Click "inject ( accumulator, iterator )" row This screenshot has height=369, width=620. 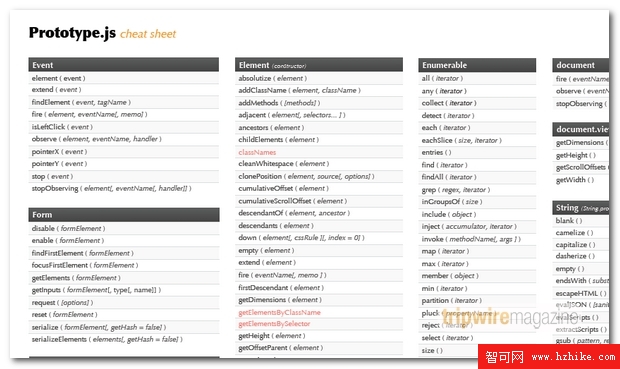477,227
